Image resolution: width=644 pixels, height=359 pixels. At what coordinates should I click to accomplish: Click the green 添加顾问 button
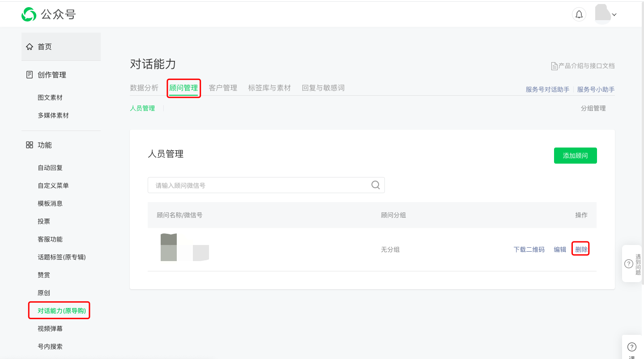pos(575,156)
